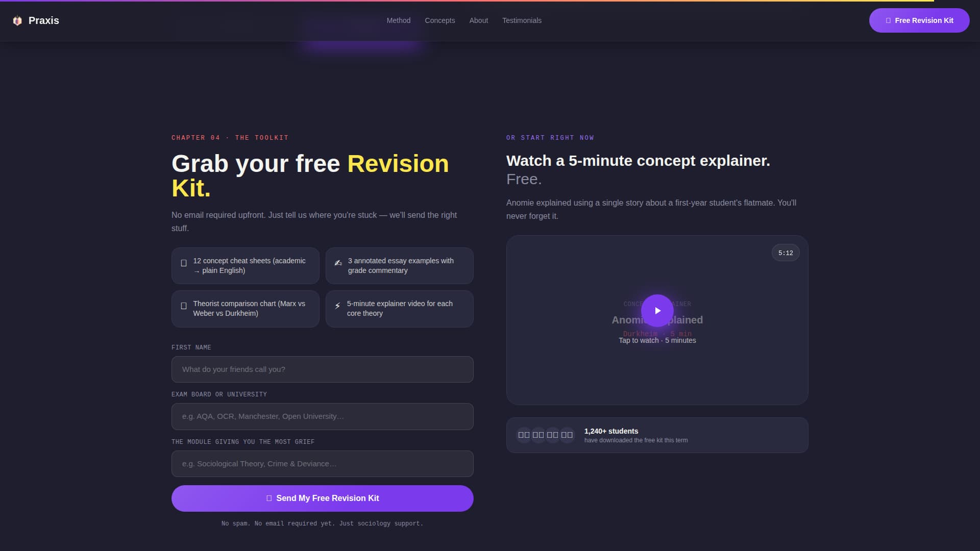The width and height of the screenshot is (980, 551).
Task: Click the icon beside Theorist comparison chart
Action: point(184,306)
